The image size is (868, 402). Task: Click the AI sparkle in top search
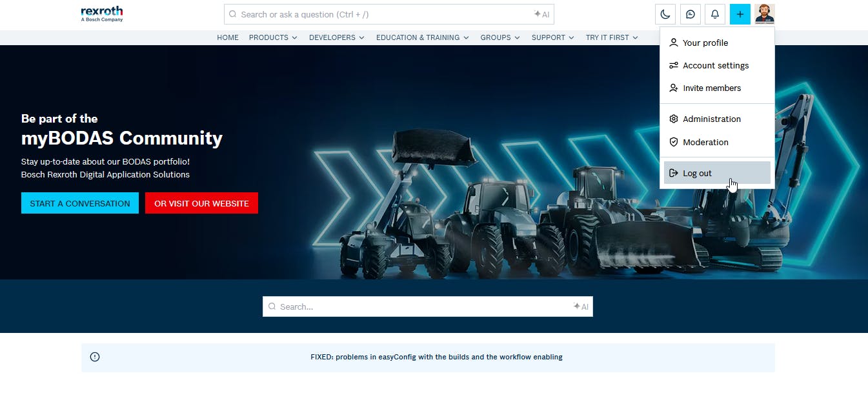coord(541,14)
